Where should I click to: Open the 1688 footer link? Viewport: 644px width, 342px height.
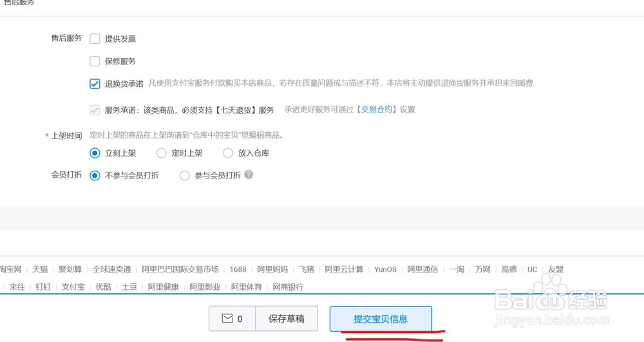coord(238,269)
